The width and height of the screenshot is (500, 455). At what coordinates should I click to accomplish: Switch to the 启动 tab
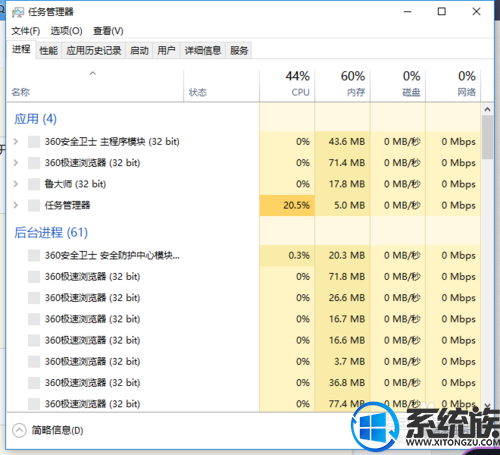[x=139, y=51]
